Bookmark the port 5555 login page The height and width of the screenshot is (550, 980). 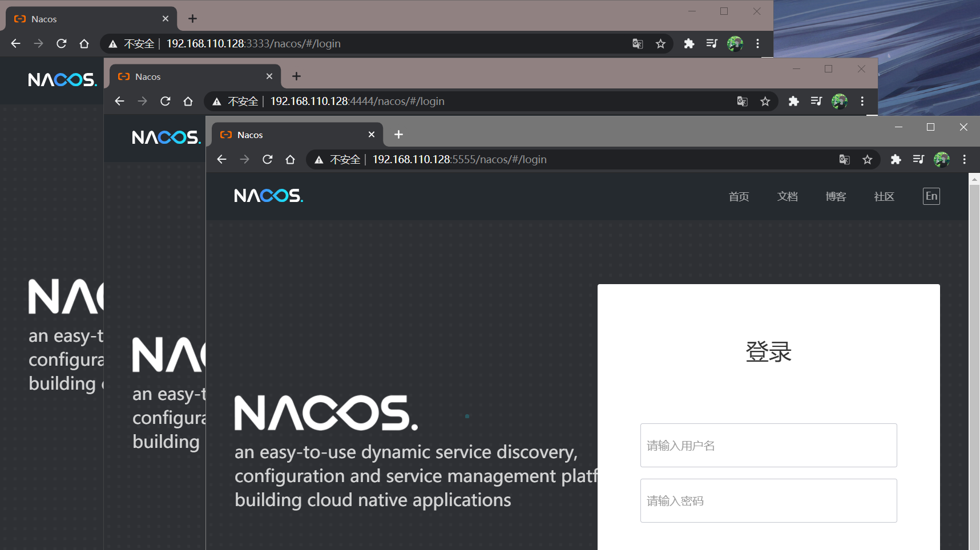point(868,160)
